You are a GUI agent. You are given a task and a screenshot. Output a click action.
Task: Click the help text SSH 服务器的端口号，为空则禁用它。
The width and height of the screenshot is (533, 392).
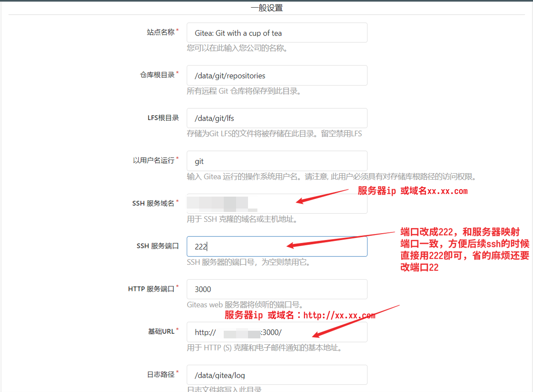(x=248, y=262)
